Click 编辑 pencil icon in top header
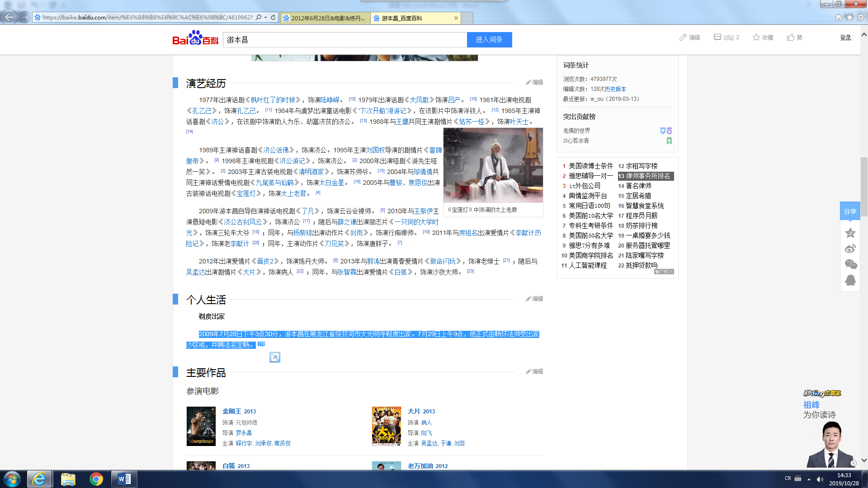The image size is (868, 488). point(683,38)
